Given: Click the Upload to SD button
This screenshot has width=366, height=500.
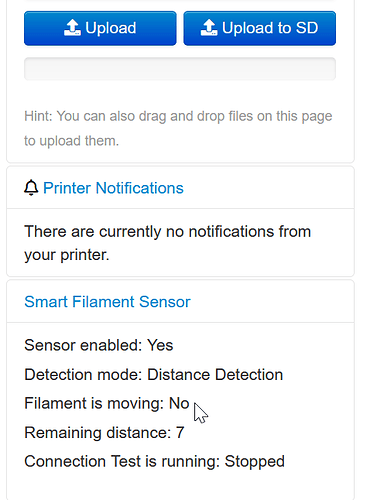Looking at the screenshot, I should pyautogui.click(x=259, y=28).
